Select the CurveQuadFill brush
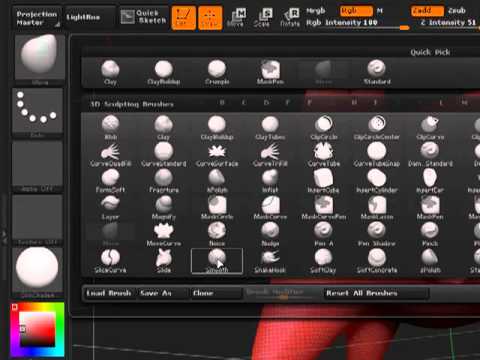480x360 pixels. (x=111, y=154)
